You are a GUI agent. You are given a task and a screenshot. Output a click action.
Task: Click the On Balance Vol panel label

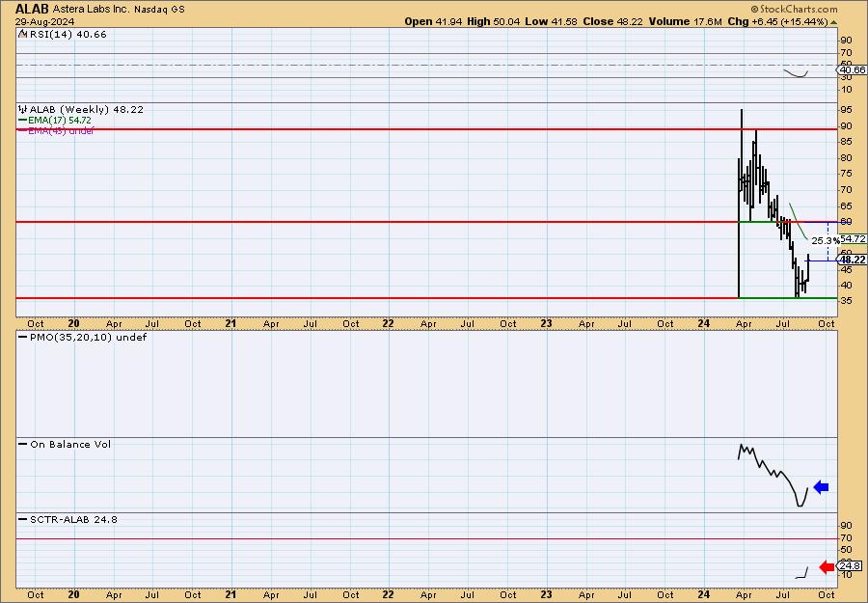coord(70,444)
